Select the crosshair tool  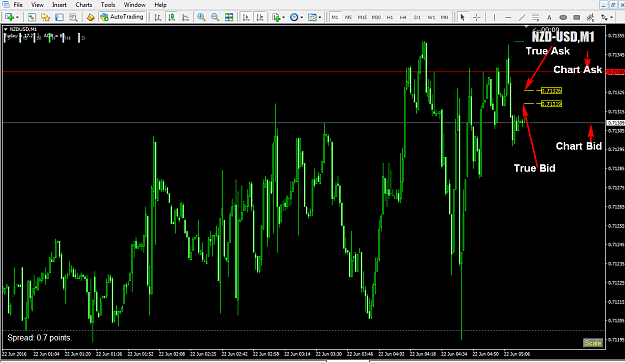476,17
